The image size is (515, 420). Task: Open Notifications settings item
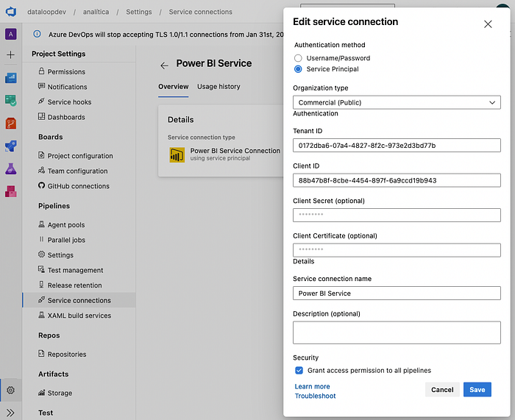click(x=67, y=87)
